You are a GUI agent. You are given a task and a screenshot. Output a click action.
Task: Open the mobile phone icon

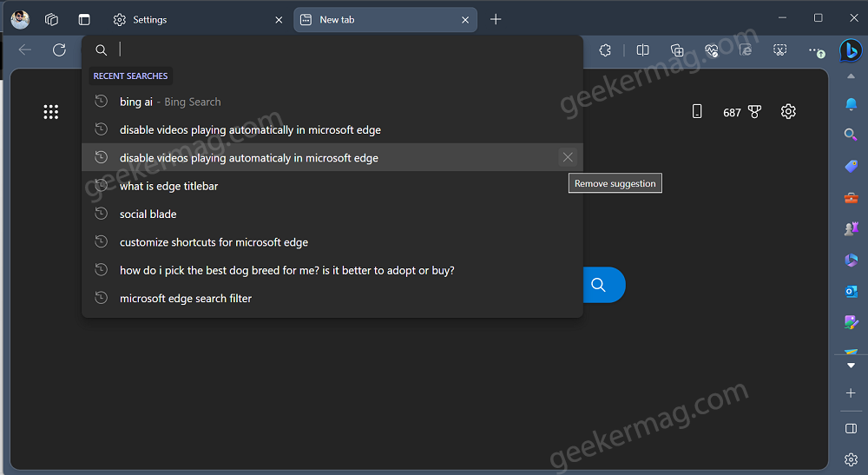point(697,111)
